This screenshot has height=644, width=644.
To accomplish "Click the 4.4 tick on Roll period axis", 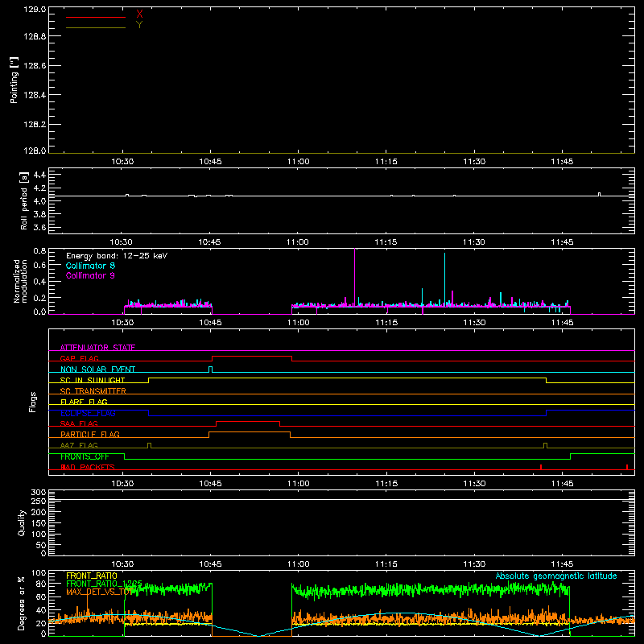I will (39, 175).
